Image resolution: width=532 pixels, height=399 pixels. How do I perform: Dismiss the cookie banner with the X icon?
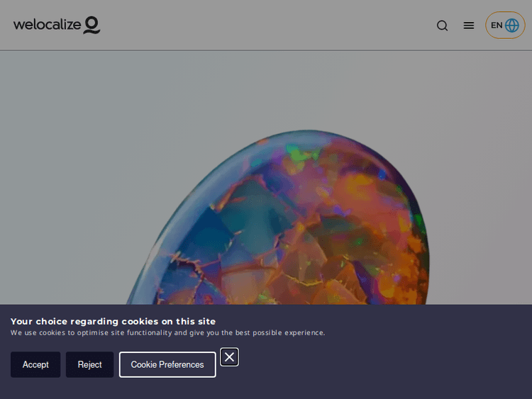pyautogui.click(x=229, y=357)
